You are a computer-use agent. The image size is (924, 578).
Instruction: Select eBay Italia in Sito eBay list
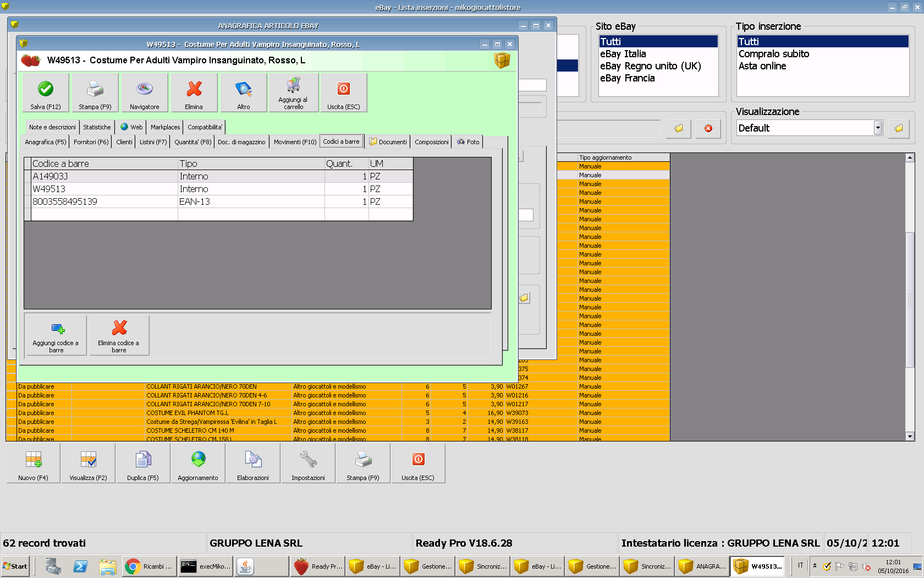tap(623, 54)
